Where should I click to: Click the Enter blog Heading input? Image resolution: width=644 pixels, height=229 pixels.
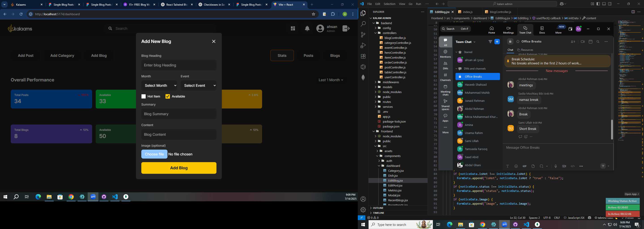point(179,65)
